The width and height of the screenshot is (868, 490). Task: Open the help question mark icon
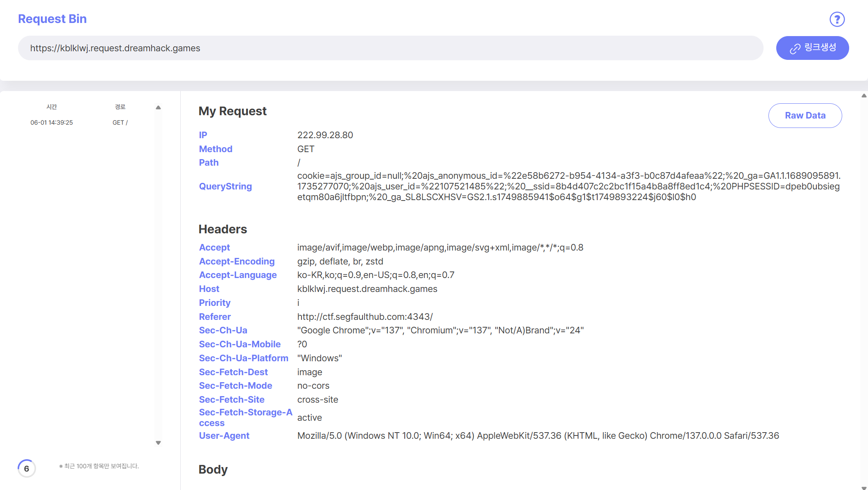[837, 19]
